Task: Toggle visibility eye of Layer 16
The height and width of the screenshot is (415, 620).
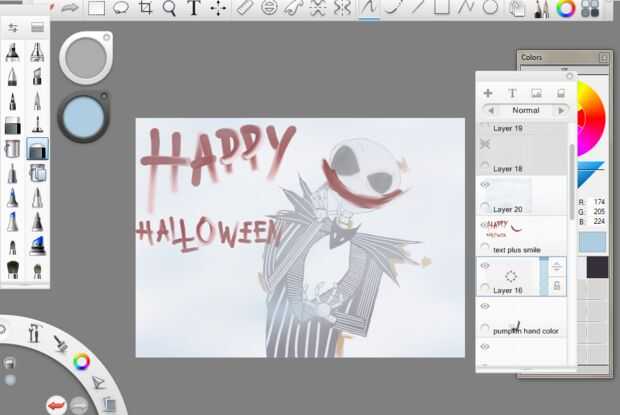Action: click(x=485, y=266)
